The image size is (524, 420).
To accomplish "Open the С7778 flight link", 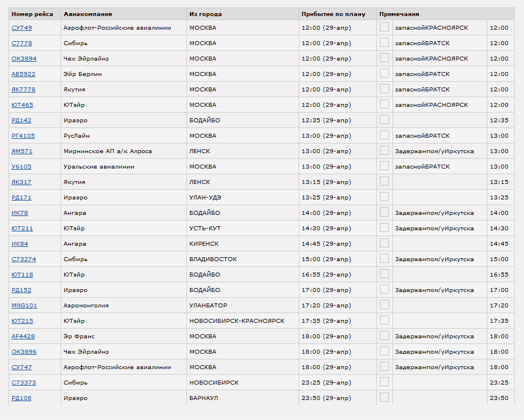I will [22, 43].
